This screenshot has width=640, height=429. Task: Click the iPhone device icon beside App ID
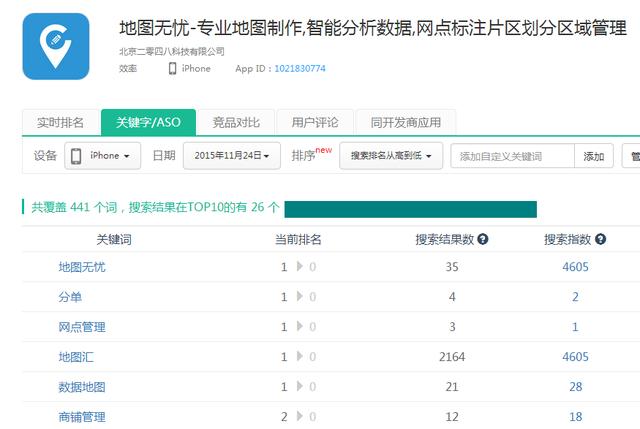[173, 69]
